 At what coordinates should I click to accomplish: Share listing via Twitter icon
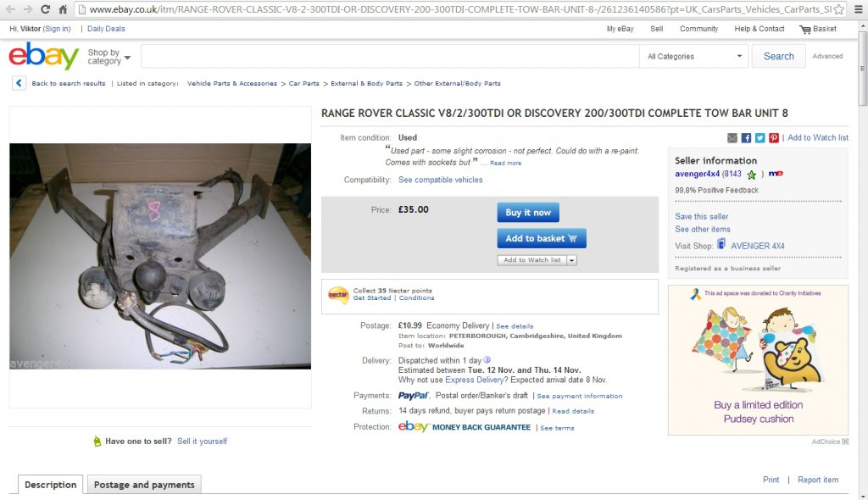click(x=760, y=138)
